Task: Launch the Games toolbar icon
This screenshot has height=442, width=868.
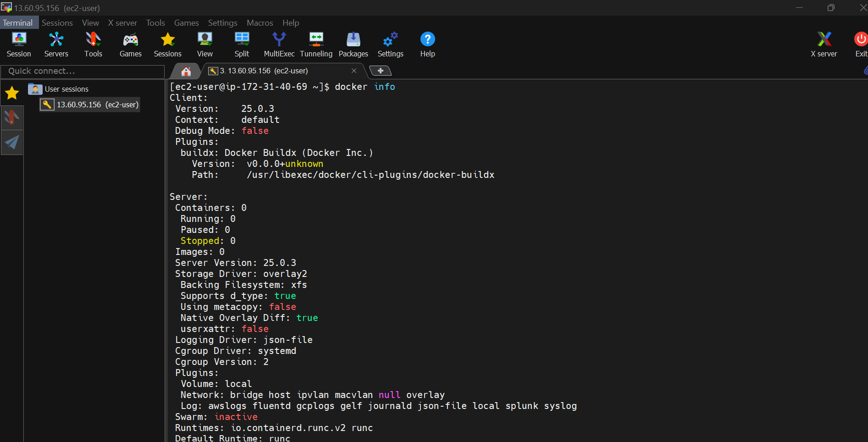Action: (x=131, y=44)
